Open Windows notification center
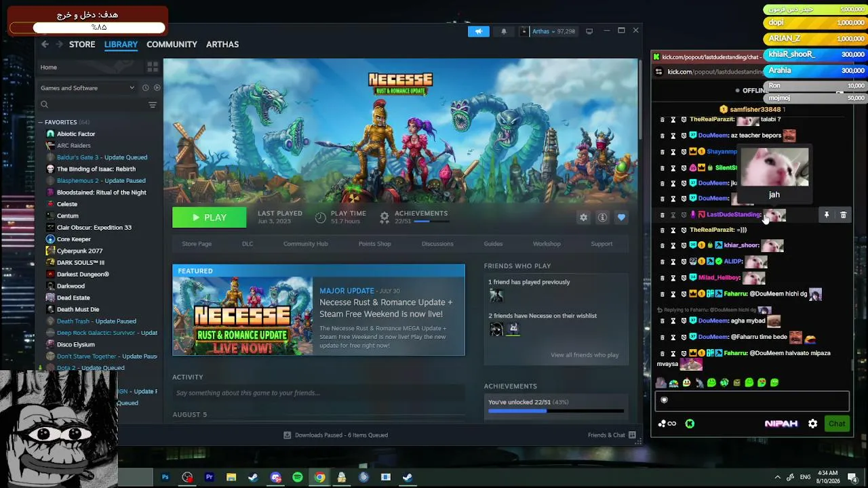Viewport: 868px width, 488px height. tap(852, 477)
